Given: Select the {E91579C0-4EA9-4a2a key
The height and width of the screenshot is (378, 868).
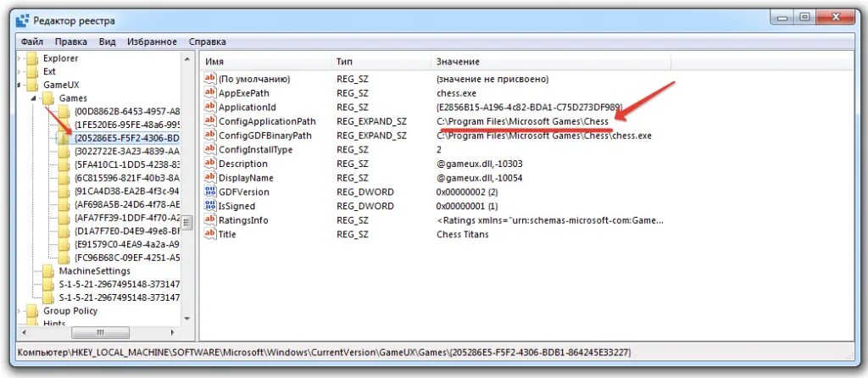Looking at the screenshot, I should 126,244.
